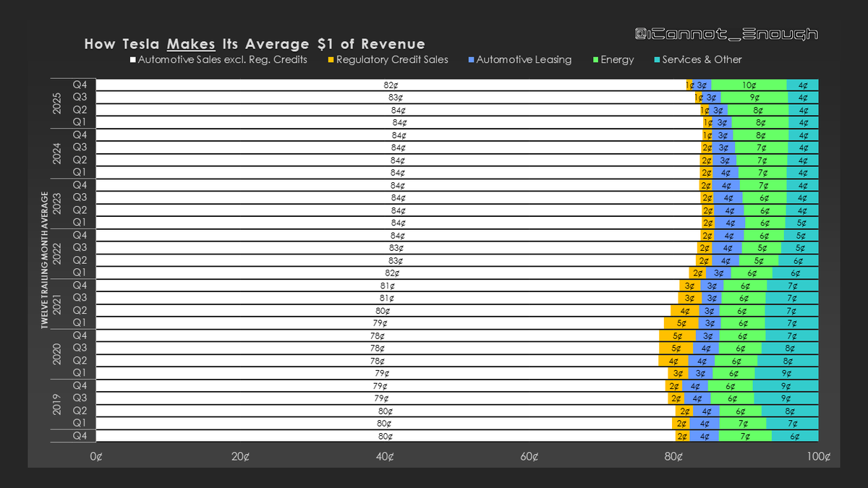
Task: Select the 'Regulatory Credit Sales' legend label
Action: pyautogui.click(x=392, y=60)
